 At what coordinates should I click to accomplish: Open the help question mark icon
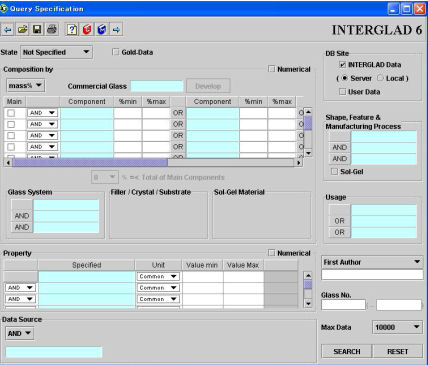click(72, 30)
